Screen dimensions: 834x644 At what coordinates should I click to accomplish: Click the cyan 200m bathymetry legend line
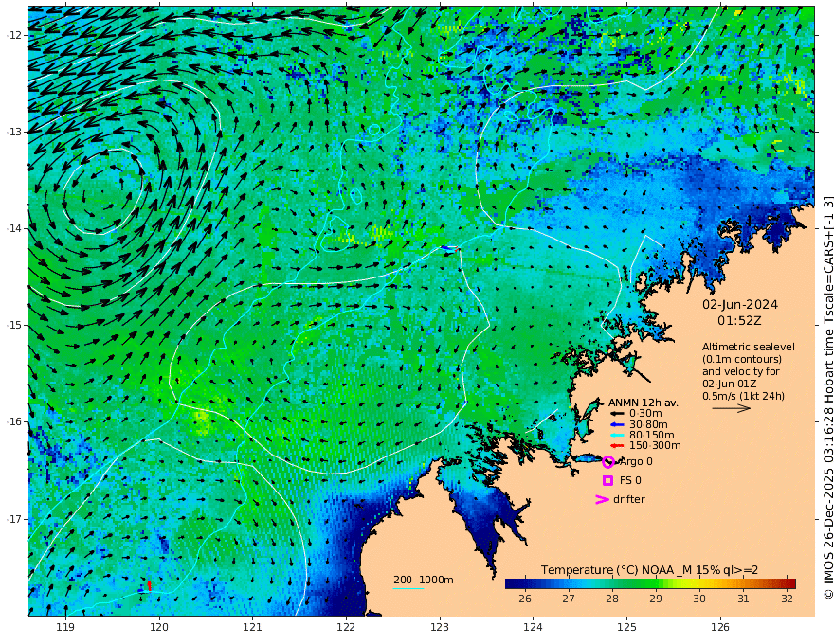pyautogui.click(x=408, y=588)
